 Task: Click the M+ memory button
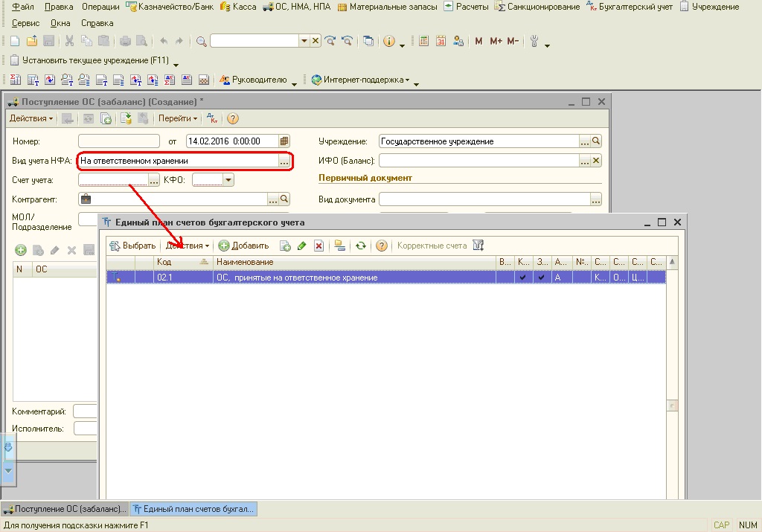496,42
